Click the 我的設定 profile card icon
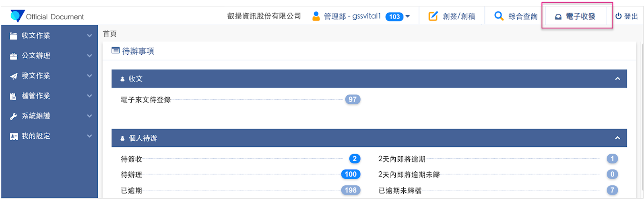This screenshot has height=199, width=644. coord(14,136)
